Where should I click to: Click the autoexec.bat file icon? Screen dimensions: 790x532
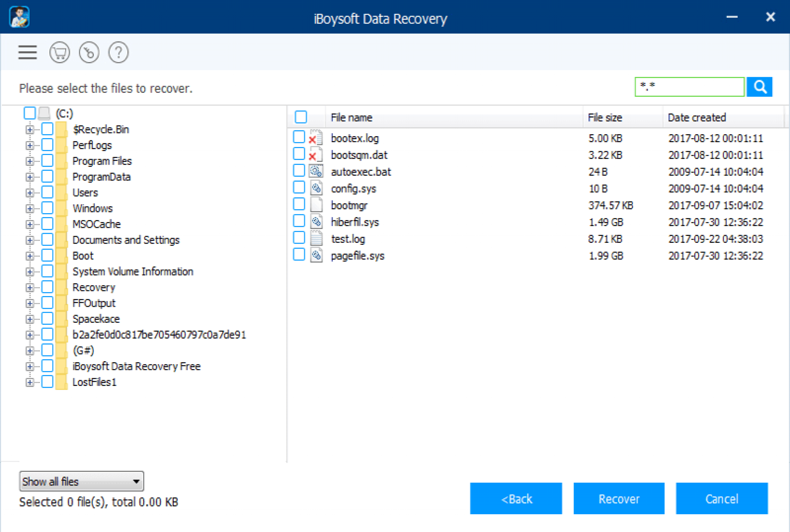pyautogui.click(x=316, y=171)
